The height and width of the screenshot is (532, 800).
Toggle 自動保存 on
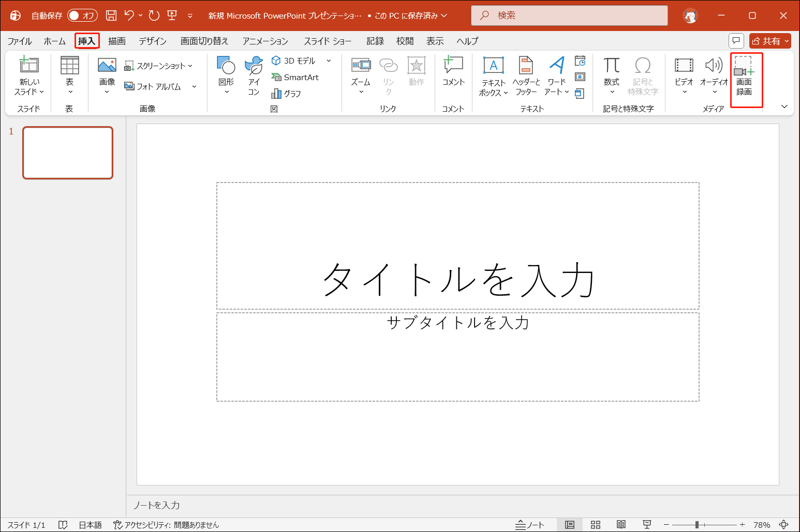(x=82, y=16)
